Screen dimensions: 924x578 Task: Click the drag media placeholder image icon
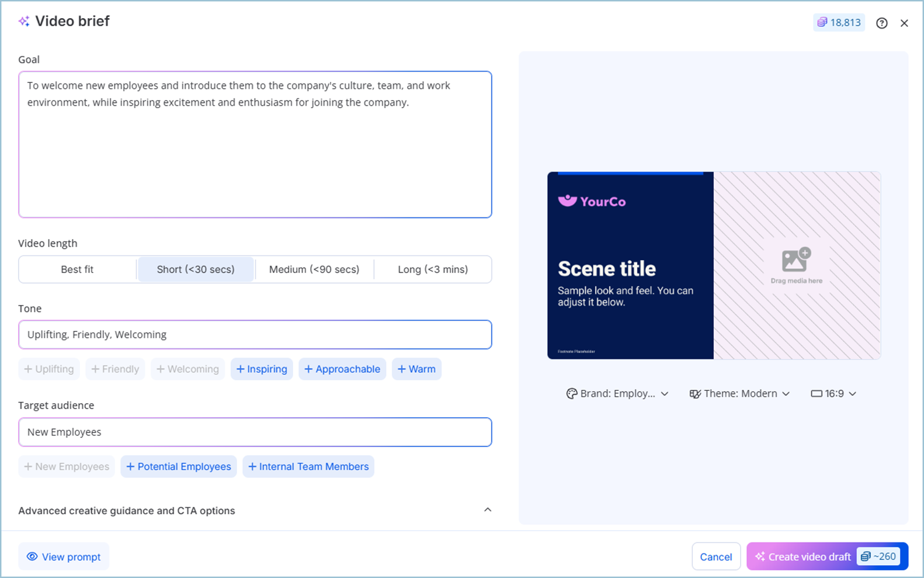coord(796,260)
